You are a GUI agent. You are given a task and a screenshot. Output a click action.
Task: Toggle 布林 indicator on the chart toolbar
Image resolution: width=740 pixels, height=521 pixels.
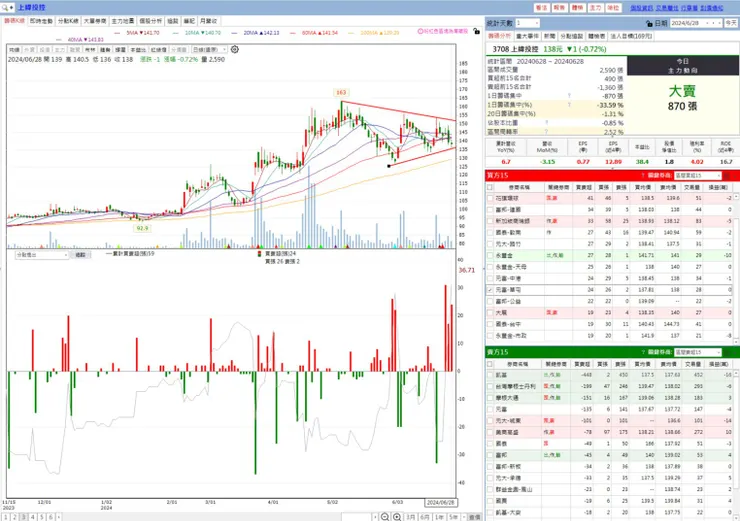90,50
